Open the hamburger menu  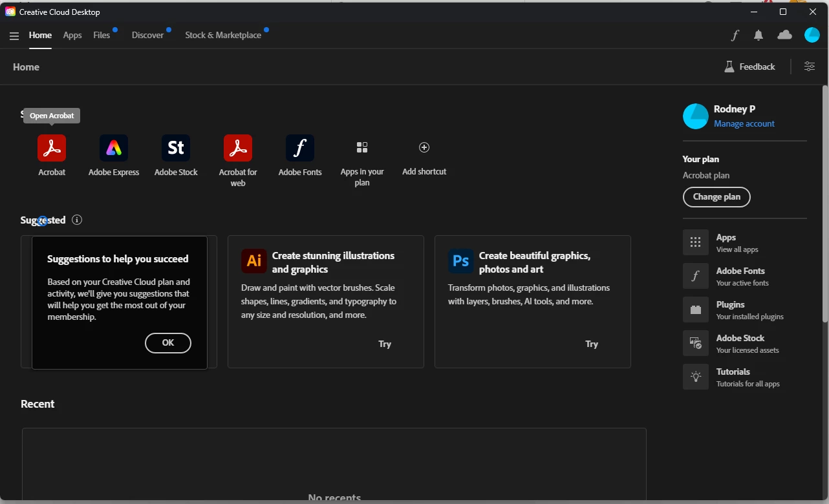point(14,36)
